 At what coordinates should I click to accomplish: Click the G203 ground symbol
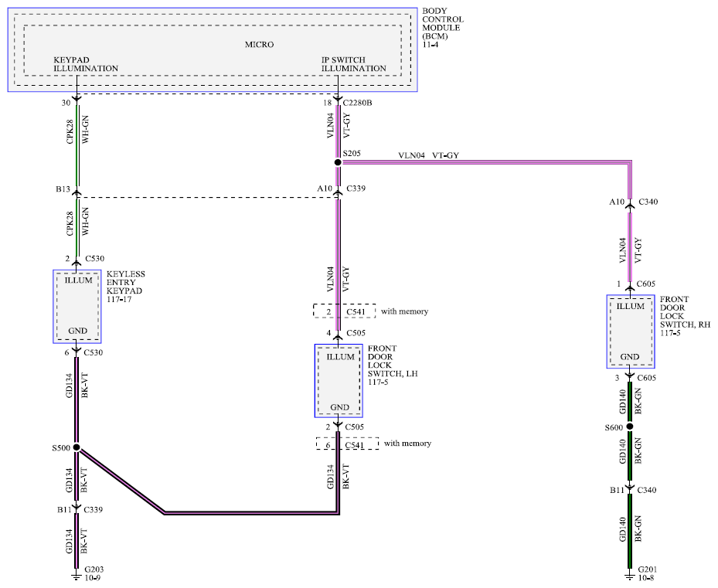pos(77,575)
